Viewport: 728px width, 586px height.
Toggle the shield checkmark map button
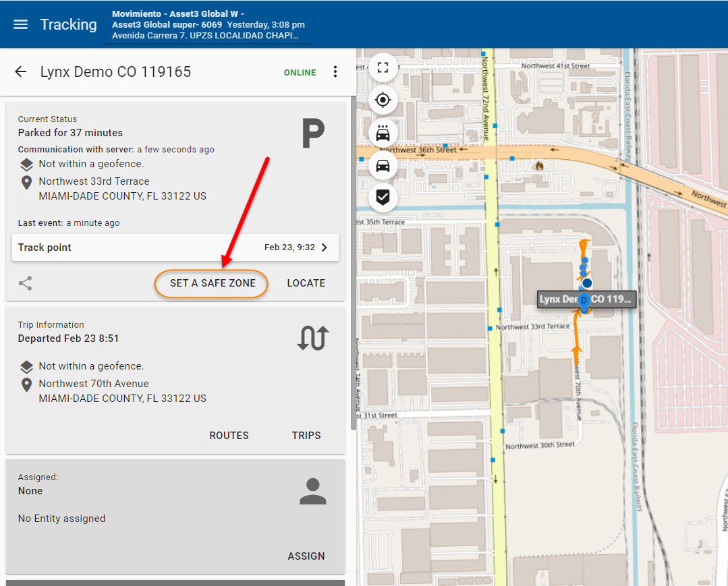pos(383,197)
